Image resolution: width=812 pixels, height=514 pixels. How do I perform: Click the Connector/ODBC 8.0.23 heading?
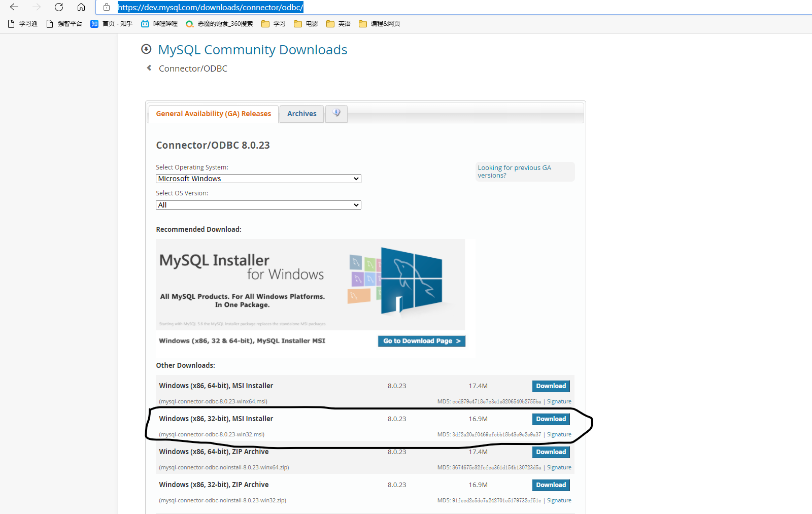point(213,145)
